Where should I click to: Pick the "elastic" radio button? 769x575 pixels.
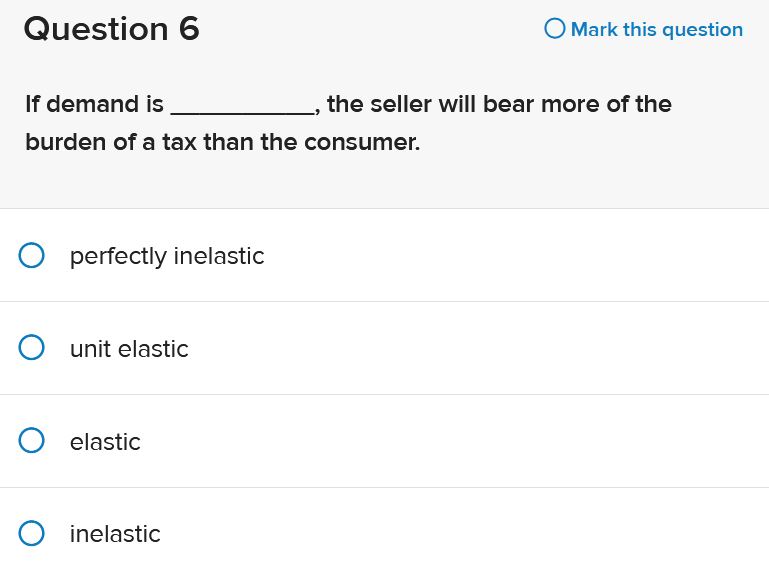[32, 441]
